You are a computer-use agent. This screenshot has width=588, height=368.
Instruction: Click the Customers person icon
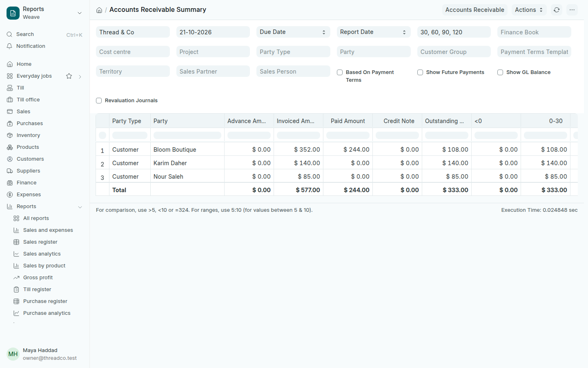tap(10, 159)
